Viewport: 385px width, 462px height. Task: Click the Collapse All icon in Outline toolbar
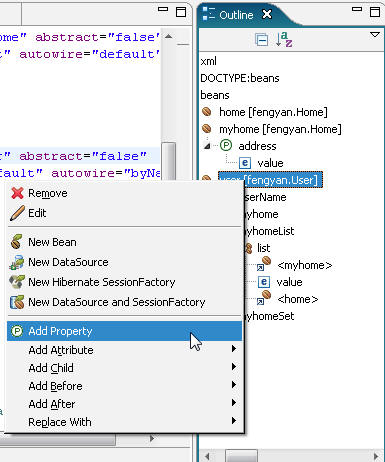261,40
